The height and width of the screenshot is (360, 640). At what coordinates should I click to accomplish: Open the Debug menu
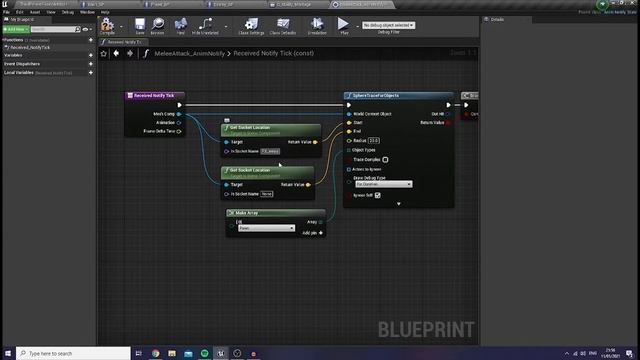pos(68,12)
